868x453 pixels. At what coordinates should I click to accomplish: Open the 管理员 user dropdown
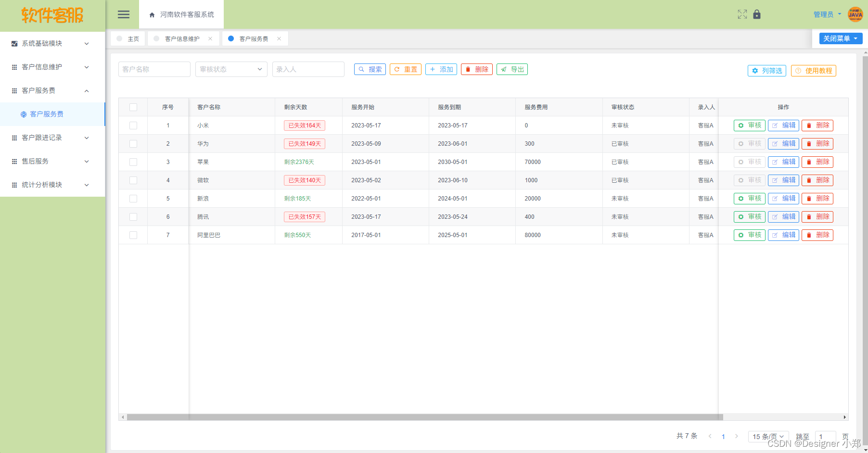pyautogui.click(x=827, y=14)
